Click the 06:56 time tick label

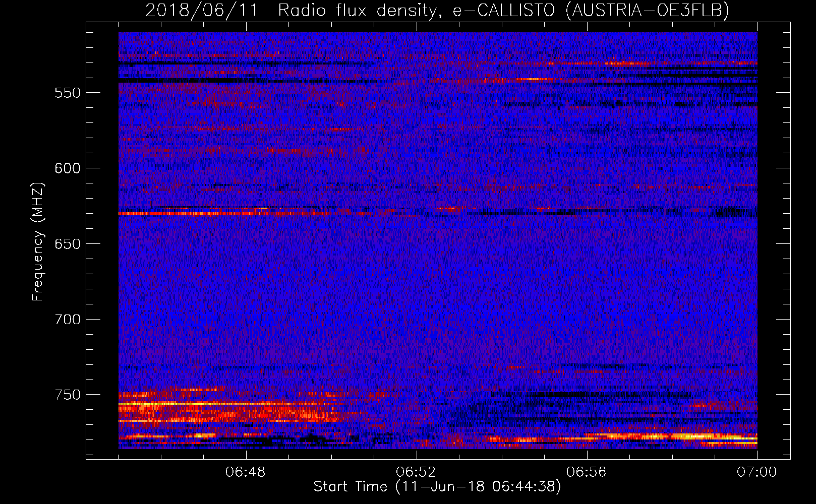coord(587,472)
